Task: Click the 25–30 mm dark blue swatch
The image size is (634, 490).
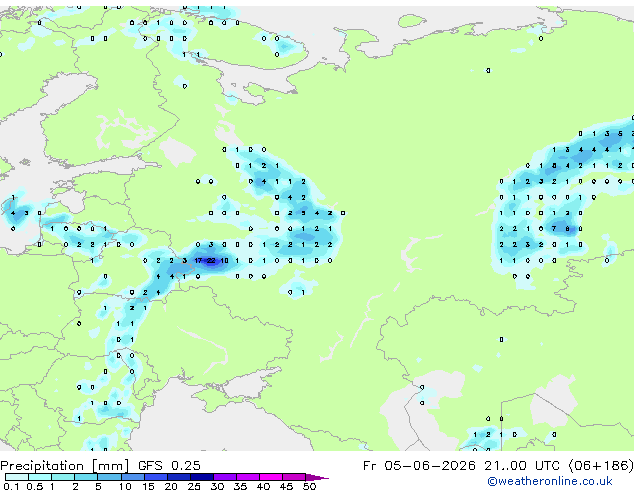Action: click(202, 477)
